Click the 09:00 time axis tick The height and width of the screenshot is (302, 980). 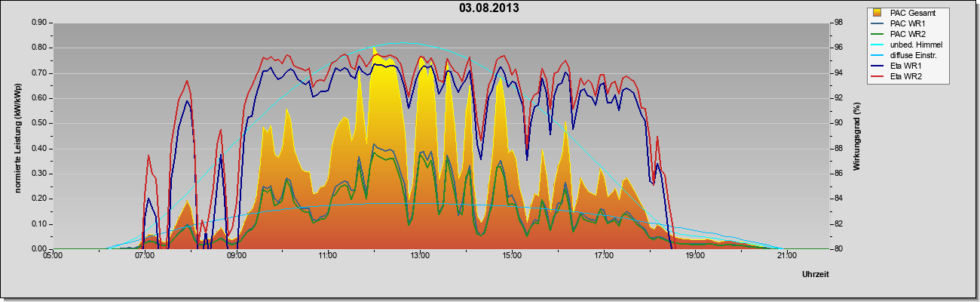237,255
